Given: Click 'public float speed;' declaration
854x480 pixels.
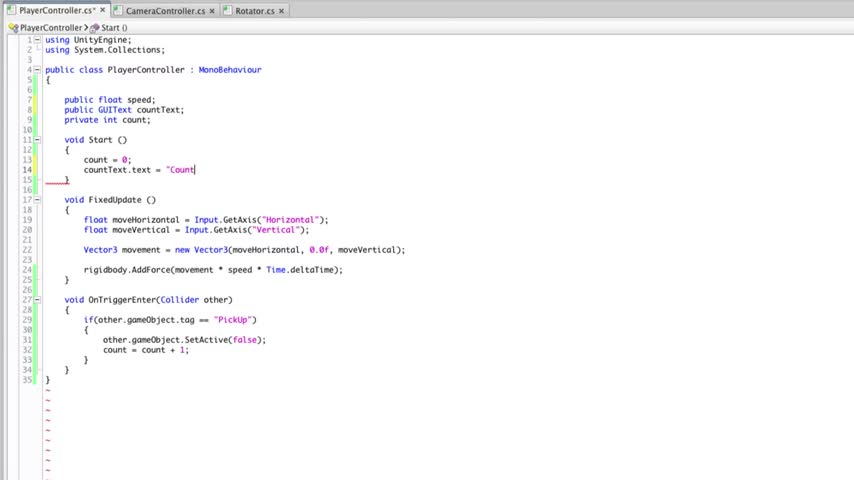Looking at the screenshot, I should [x=109, y=100].
